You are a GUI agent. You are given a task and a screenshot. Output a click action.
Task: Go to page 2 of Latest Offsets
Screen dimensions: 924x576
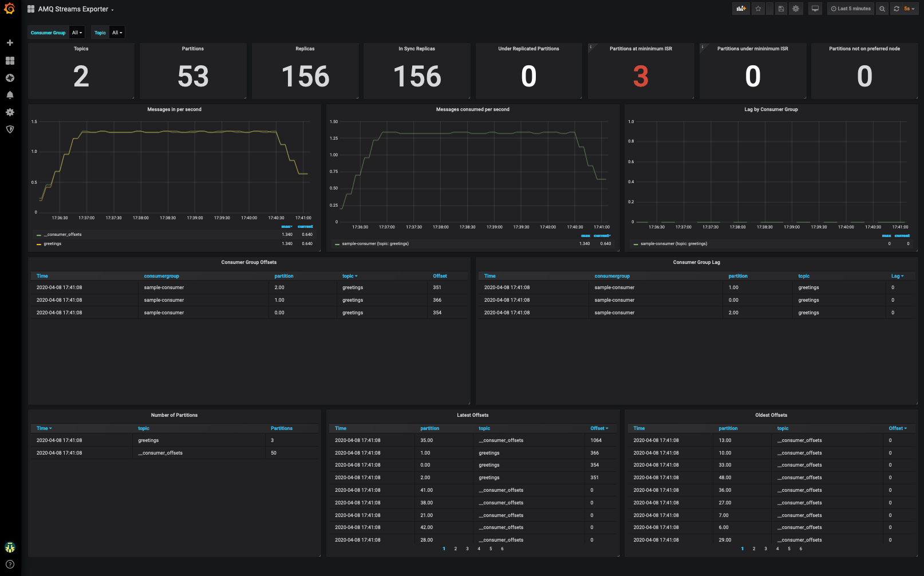456,549
